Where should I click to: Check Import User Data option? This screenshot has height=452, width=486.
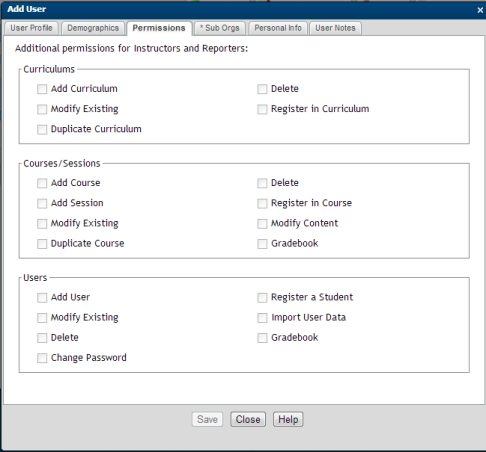coord(262,318)
